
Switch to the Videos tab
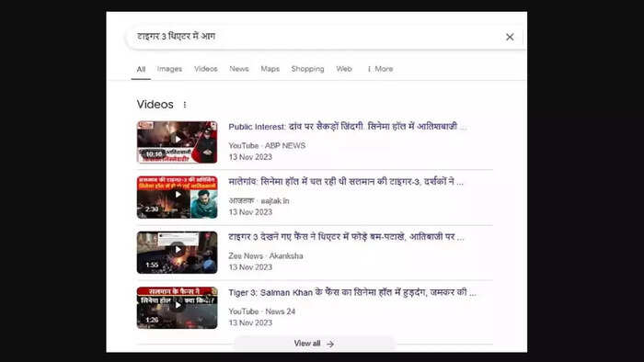(x=206, y=69)
